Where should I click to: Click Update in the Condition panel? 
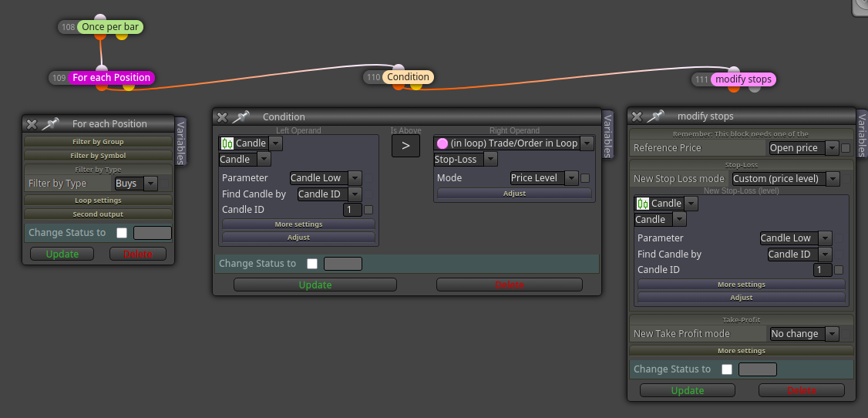[315, 285]
